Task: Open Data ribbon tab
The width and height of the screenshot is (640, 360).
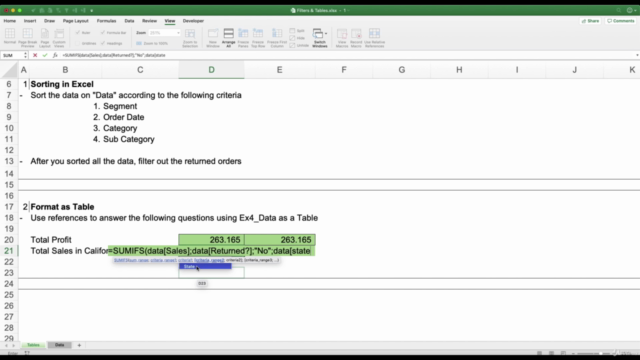Action: pyautogui.click(x=129, y=21)
